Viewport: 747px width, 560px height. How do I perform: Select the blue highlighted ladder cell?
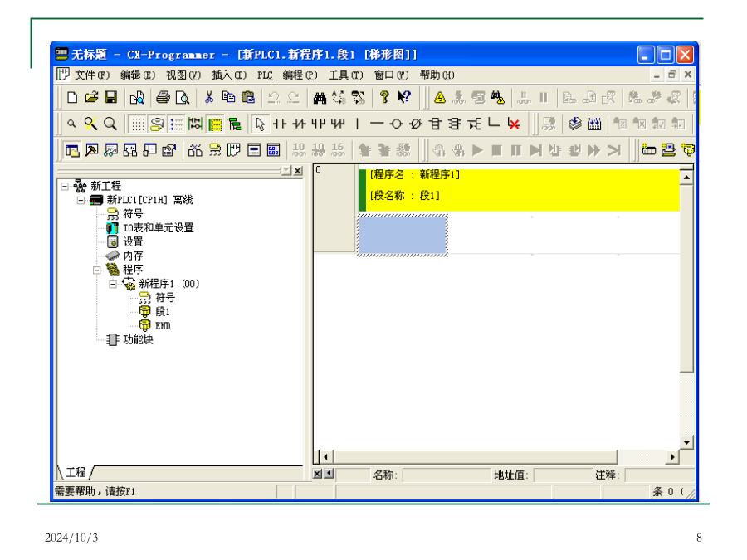403,236
